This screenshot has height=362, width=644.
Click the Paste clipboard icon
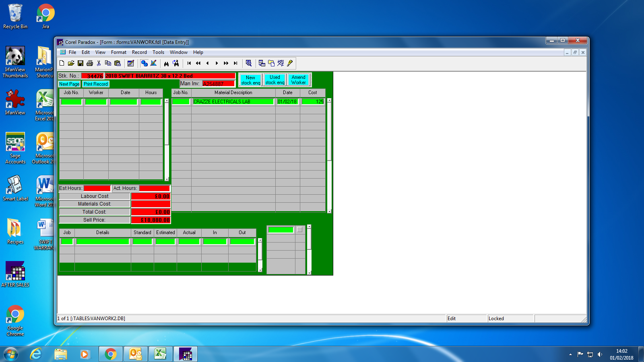118,63
